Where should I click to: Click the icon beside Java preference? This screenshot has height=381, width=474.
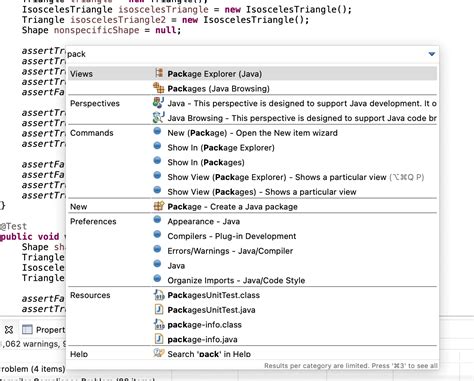[157, 264]
